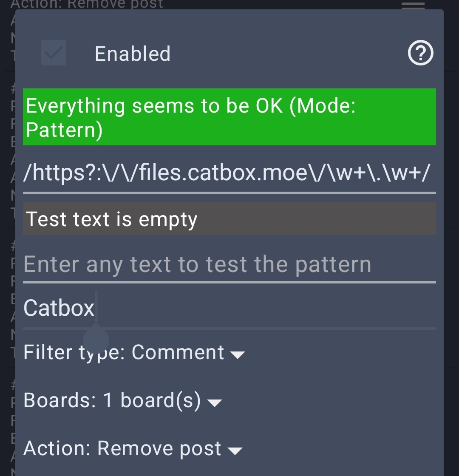Tap the dimmed background left of dialog

[7, 243]
